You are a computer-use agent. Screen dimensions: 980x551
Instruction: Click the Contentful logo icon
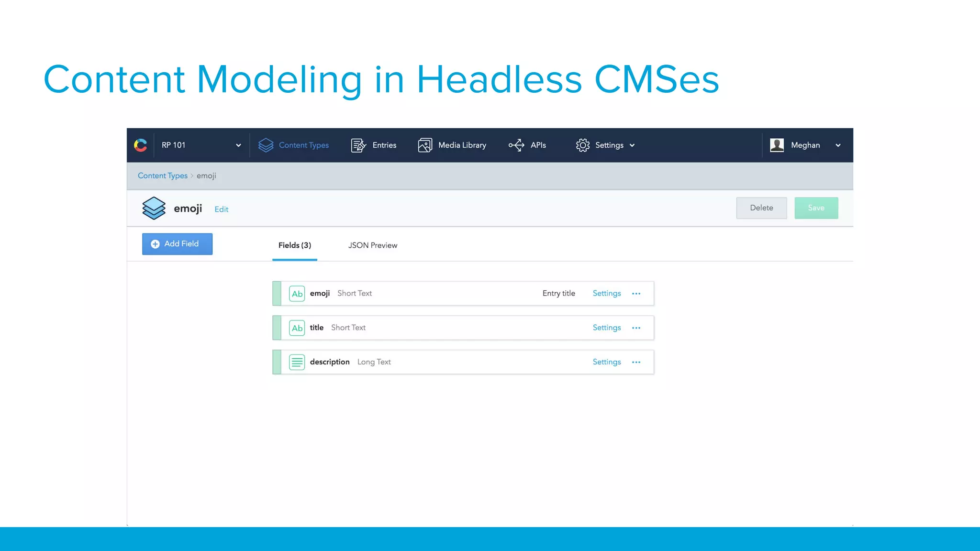tap(140, 145)
